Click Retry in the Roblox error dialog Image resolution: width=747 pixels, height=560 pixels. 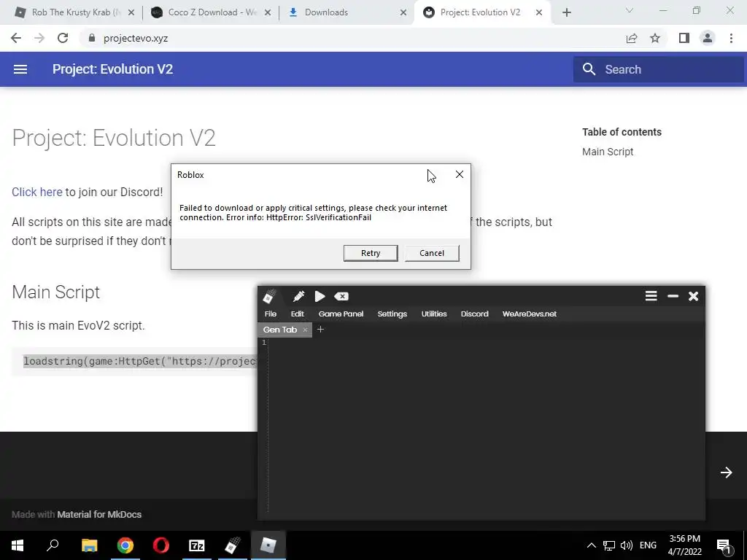click(371, 253)
